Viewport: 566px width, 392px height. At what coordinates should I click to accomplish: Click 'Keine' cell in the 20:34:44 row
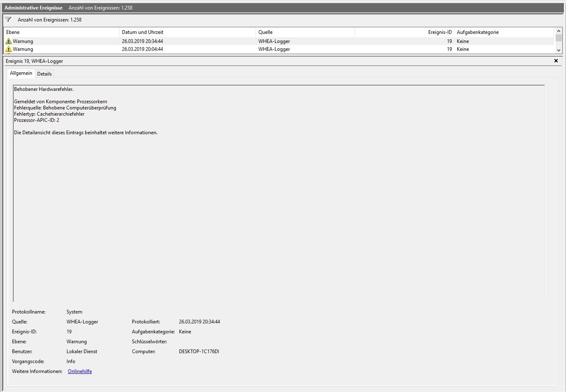coord(463,41)
